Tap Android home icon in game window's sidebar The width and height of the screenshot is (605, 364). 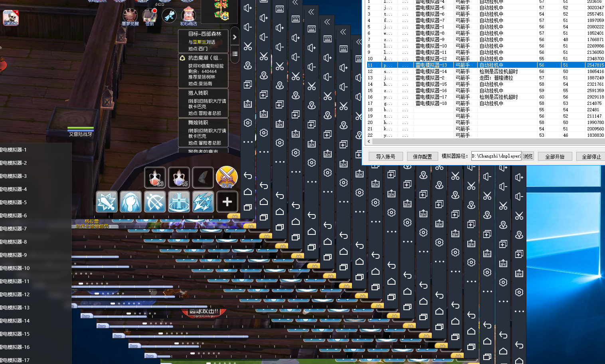[x=248, y=191]
